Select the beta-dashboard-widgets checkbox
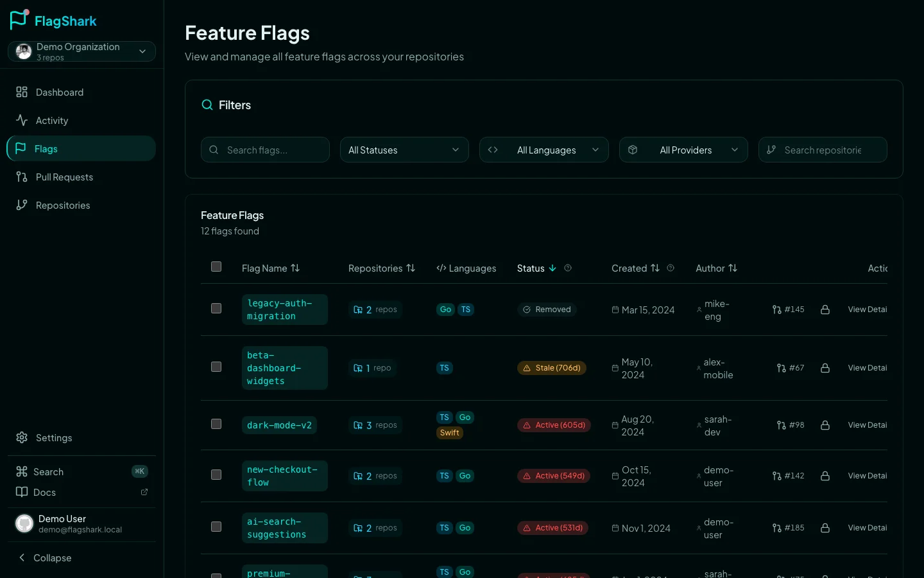924x578 pixels. click(x=216, y=367)
